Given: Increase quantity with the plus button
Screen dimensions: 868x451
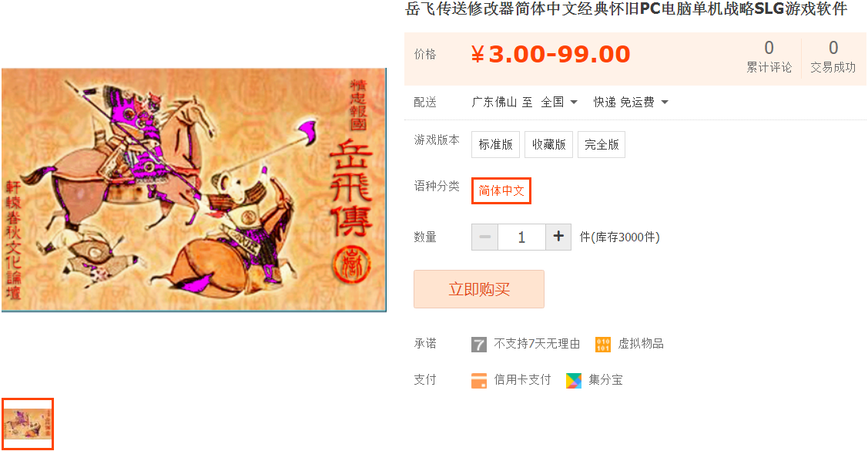Looking at the screenshot, I should point(558,237).
